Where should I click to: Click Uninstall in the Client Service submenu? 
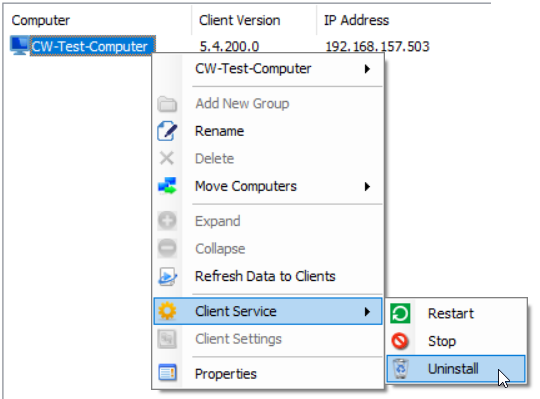456,369
